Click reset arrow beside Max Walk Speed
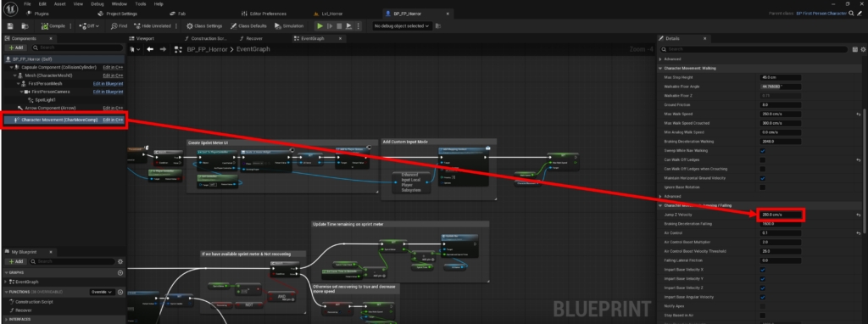This screenshot has height=324, width=868. 859,115
